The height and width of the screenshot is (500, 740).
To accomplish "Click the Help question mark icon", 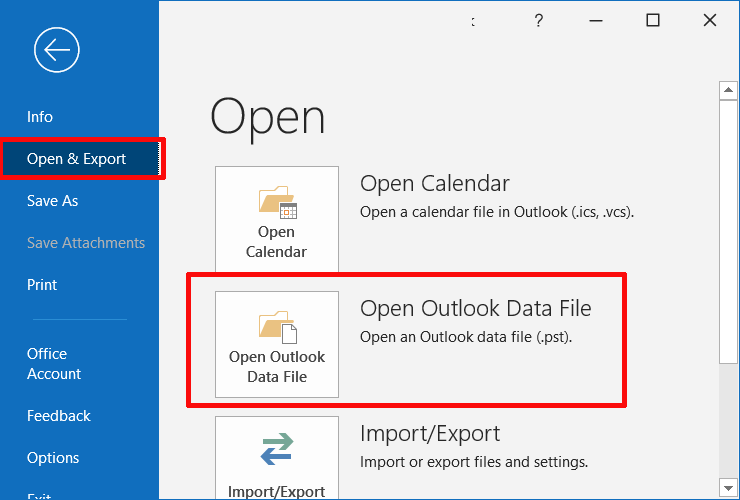I will (x=538, y=20).
